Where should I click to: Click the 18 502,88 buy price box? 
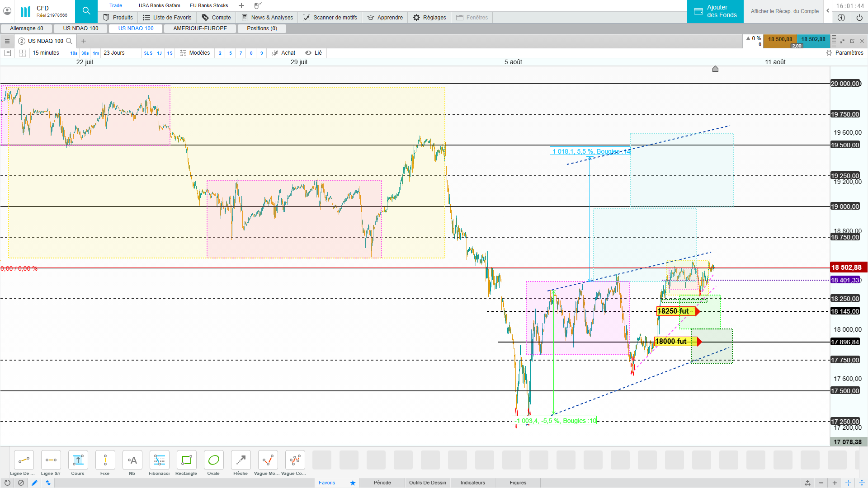[813, 39]
